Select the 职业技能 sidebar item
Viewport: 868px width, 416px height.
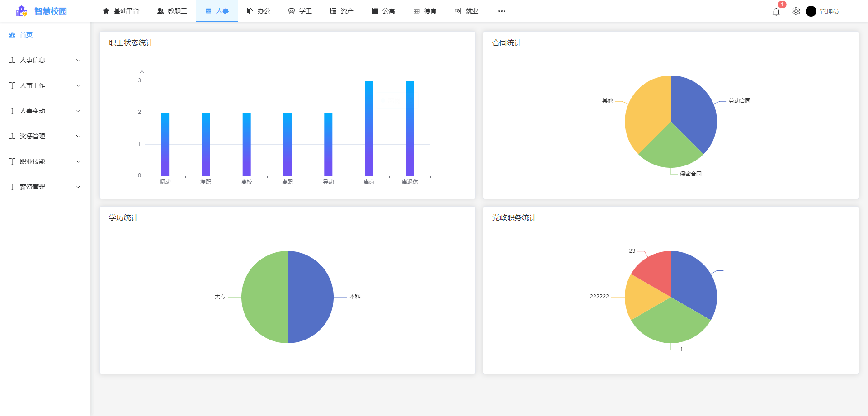pos(33,161)
